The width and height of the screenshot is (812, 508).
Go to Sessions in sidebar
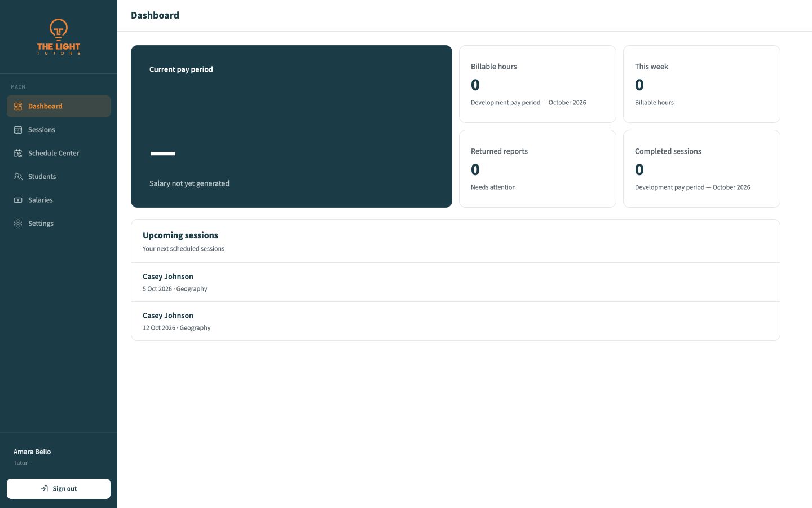(x=59, y=130)
